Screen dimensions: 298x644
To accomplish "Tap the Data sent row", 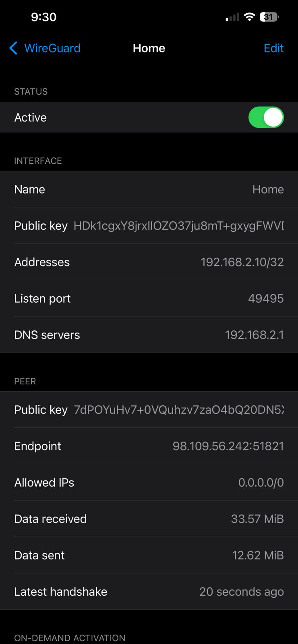I will (149, 555).
